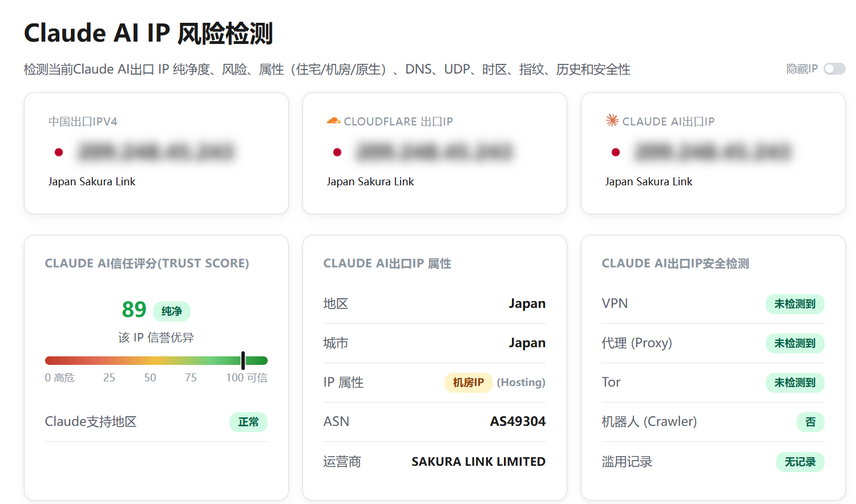
Task: Click Japan flag dot in Claude AI出口IP card
Action: point(615,152)
